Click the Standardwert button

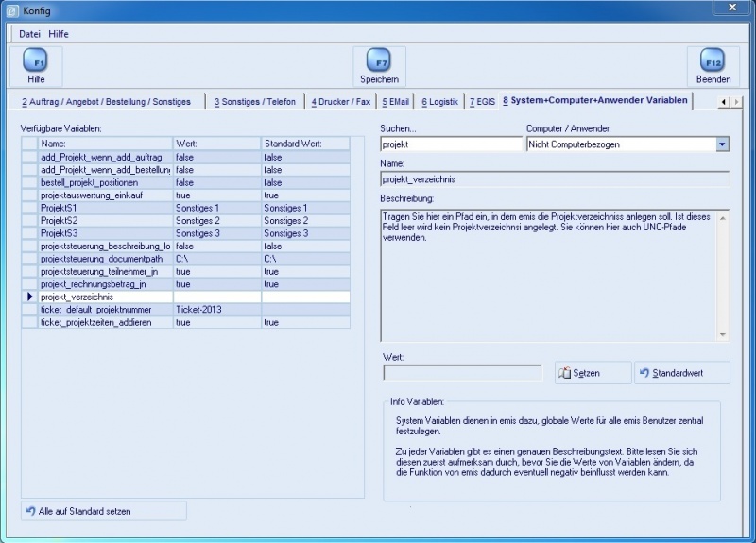point(682,373)
